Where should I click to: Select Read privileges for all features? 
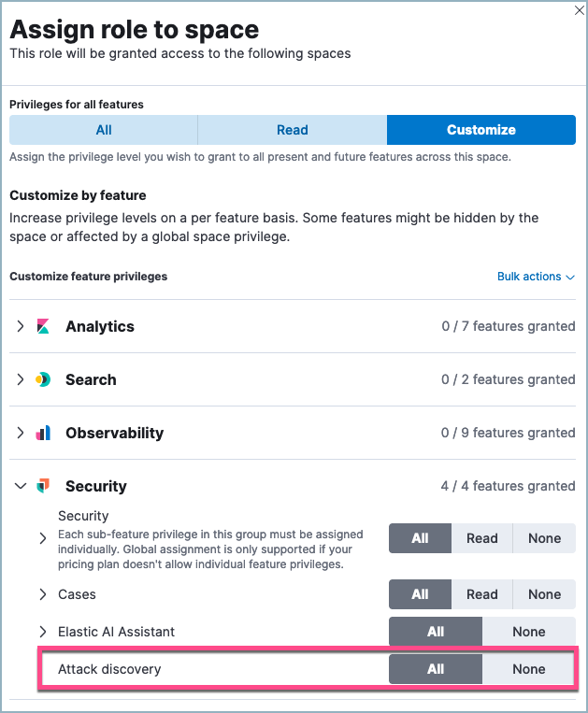click(x=293, y=130)
